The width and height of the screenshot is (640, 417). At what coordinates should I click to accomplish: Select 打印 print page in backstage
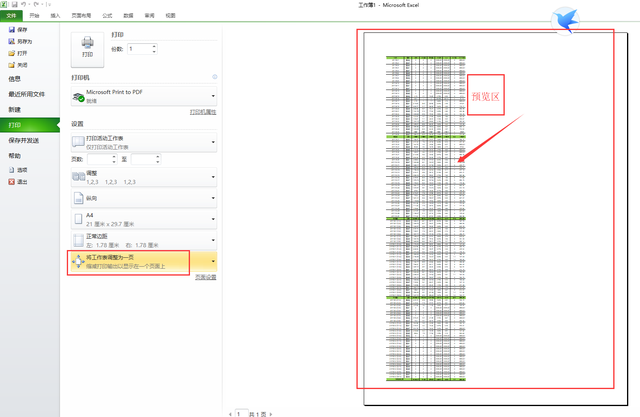point(29,125)
